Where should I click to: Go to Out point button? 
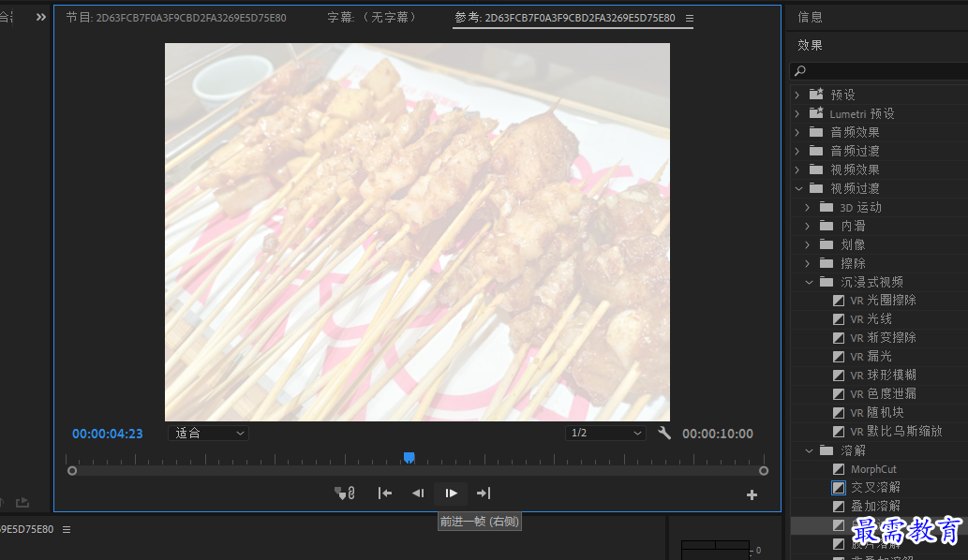coord(484,493)
